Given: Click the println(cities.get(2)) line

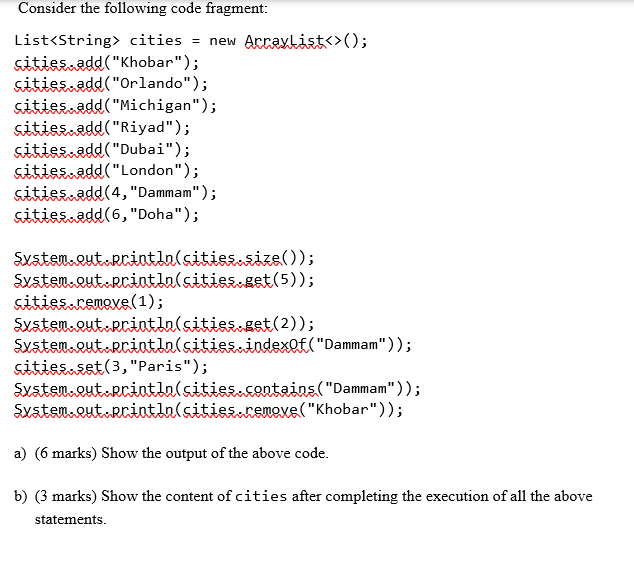Looking at the screenshot, I should click(x=164, y=324).
